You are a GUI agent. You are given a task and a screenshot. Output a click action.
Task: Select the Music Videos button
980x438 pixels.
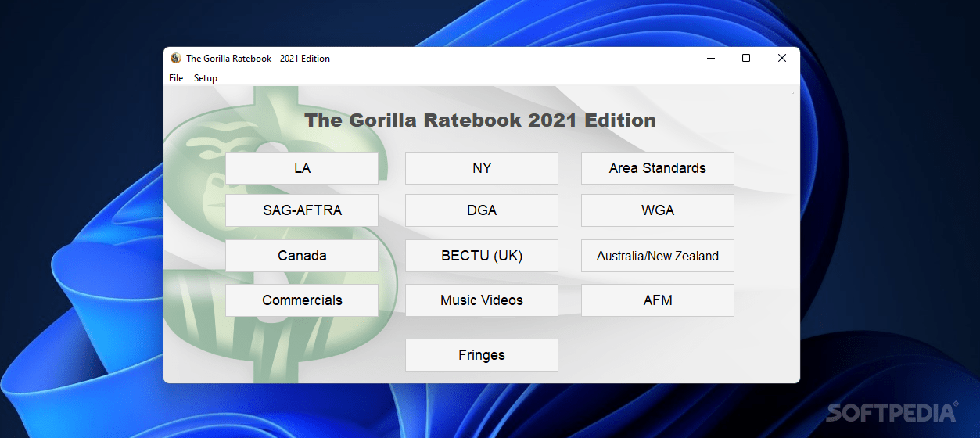tap(482, 300)
